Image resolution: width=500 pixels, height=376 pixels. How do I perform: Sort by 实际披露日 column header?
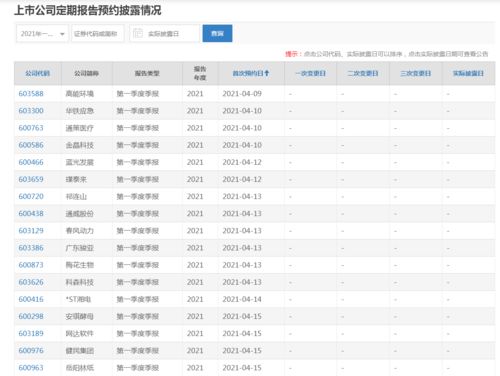(468, 73)
